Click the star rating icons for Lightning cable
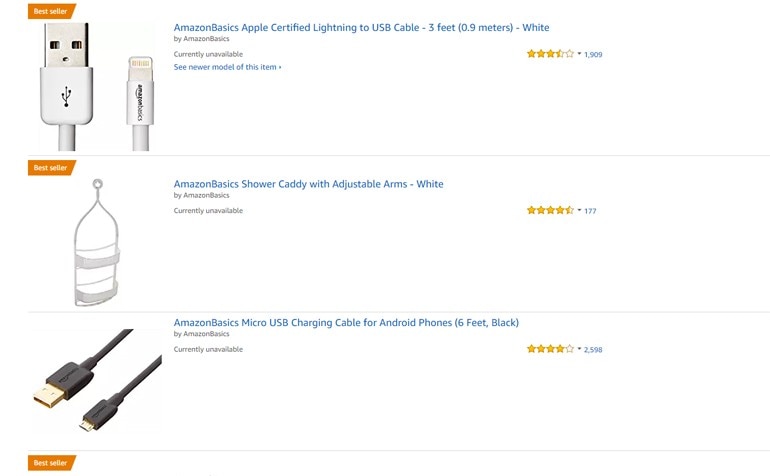770x476 pixels. [x=550, y=54]
